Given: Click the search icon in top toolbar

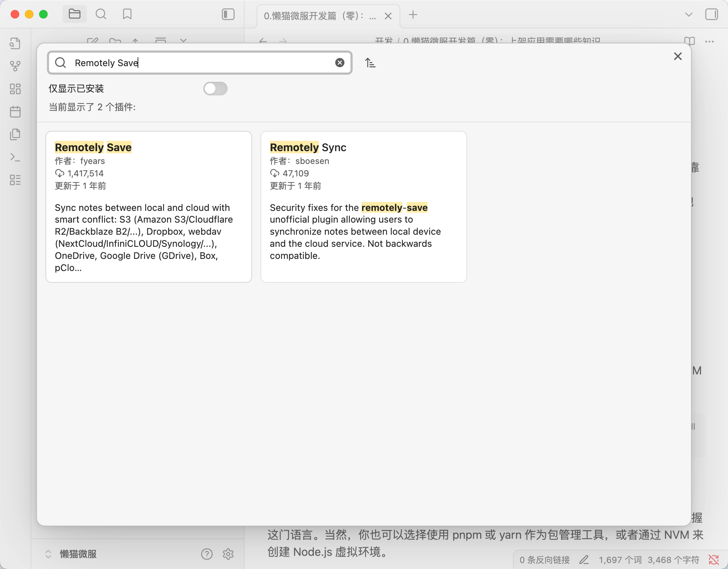Looking at the screenshot, I should click(101, 14).
